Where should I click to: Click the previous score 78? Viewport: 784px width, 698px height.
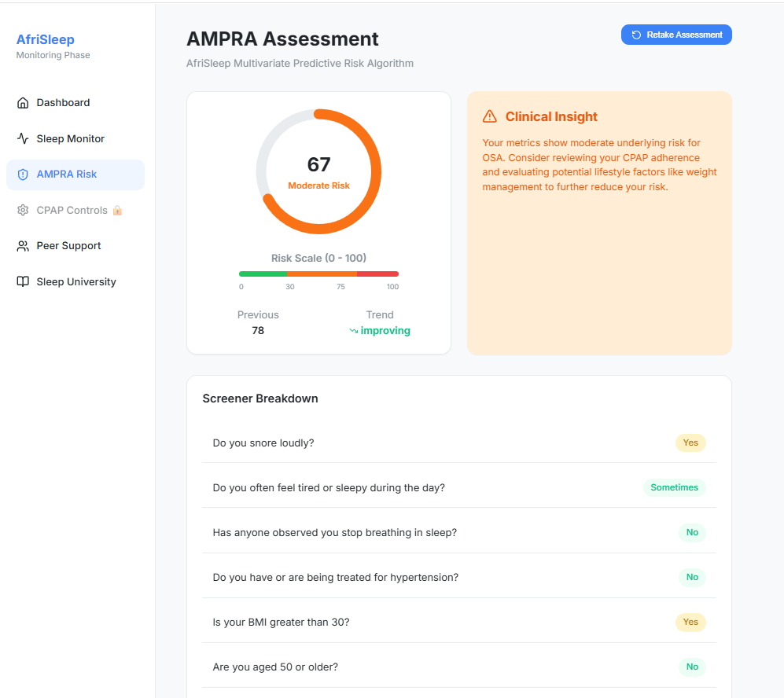point(258,331)
